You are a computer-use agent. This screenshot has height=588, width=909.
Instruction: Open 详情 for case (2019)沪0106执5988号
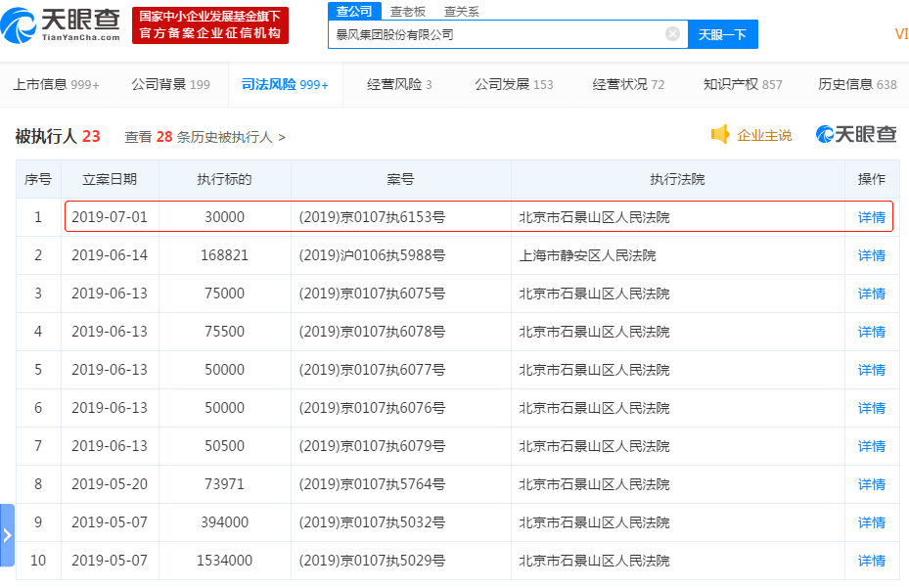[871, 255]
